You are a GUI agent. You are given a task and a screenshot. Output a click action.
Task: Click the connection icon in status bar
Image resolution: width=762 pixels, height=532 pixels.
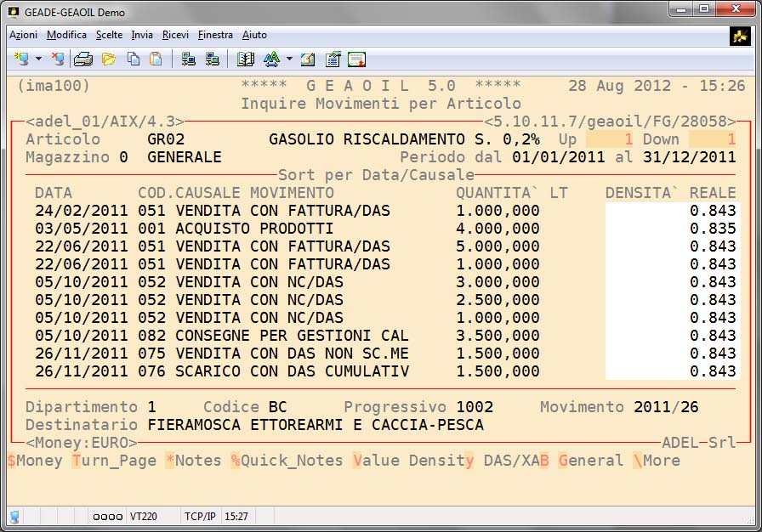pyautogui.click(x=14, y=516)
